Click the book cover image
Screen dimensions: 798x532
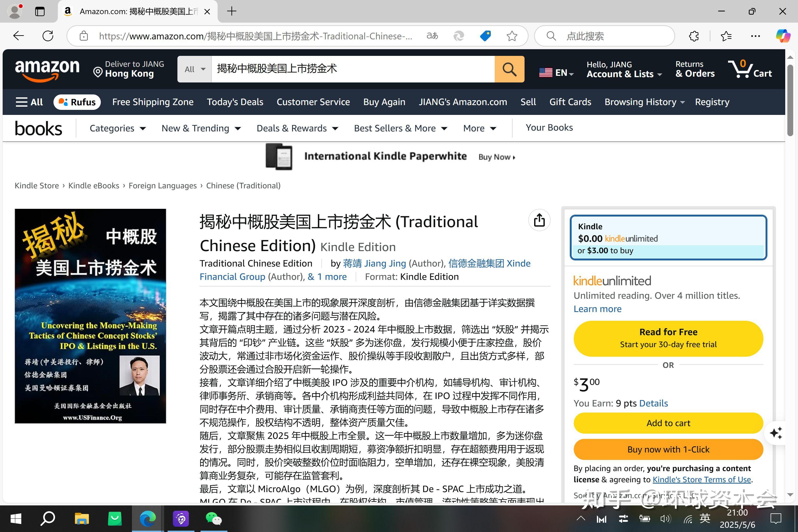[90, 316]
